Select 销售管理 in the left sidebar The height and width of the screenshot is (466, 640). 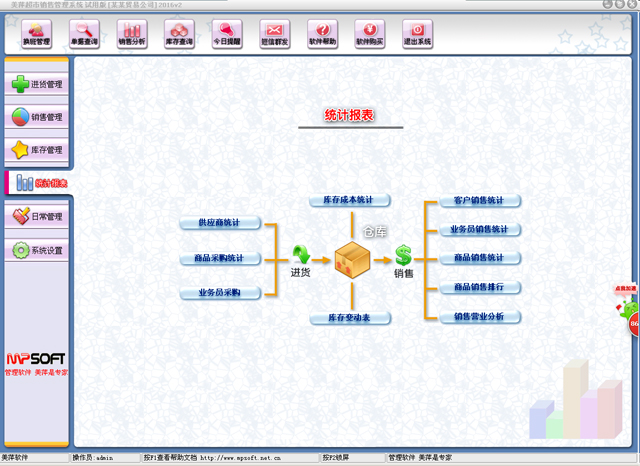pyautogui.click(x=37, y=118)
